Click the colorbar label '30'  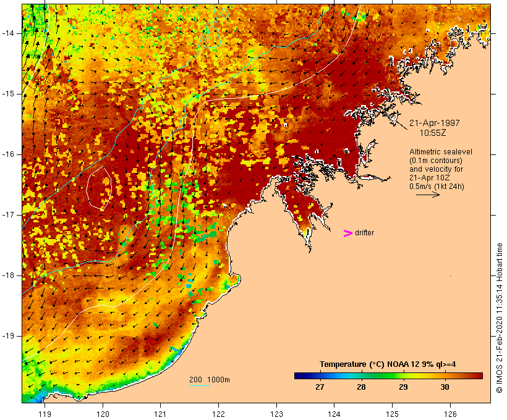(x=445, y=387)
